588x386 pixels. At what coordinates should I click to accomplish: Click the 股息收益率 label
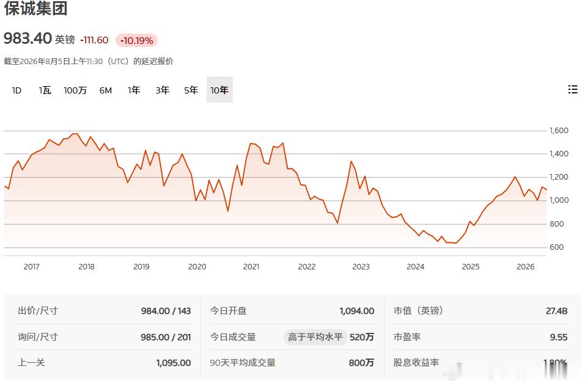(416, 362)
